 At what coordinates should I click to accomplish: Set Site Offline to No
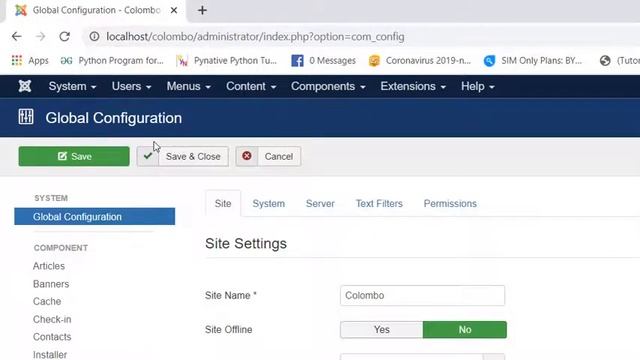465,329
